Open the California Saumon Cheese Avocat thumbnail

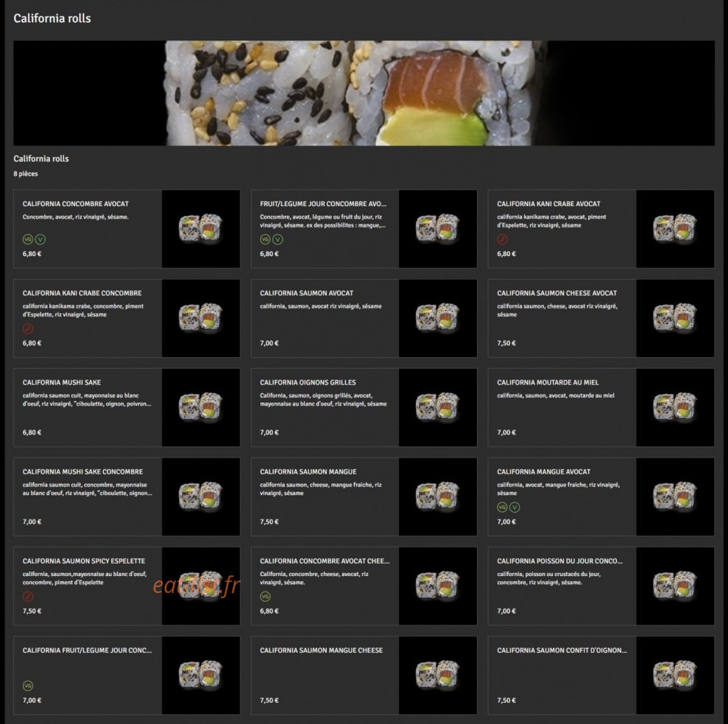coord(675,318)
